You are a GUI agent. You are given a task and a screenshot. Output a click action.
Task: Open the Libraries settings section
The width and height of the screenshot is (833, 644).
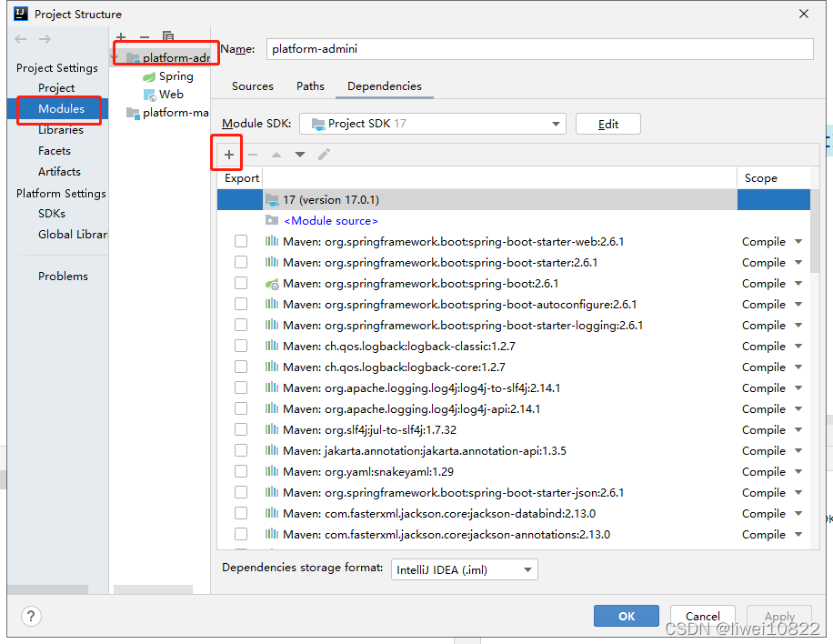[x=61, y=130]
